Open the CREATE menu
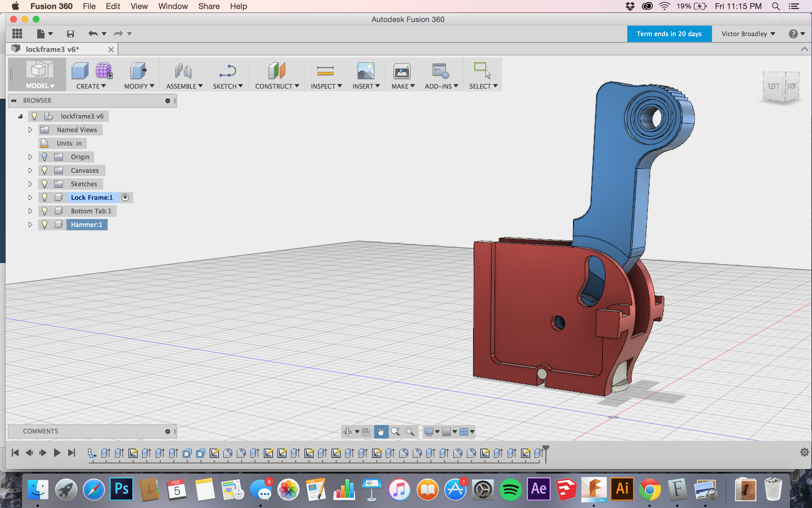Viewport: 812px width, 508px height. pos(91,86)
